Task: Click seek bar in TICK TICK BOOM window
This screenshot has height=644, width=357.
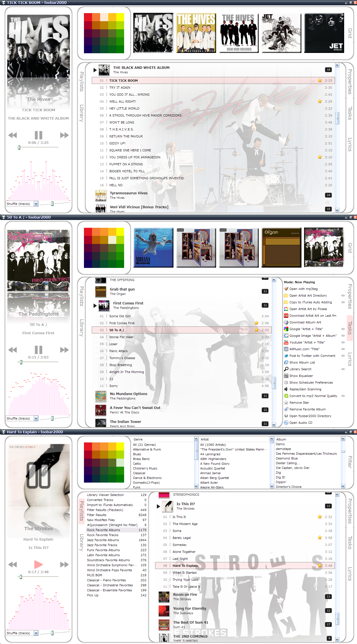Action: tap(38, 147)
